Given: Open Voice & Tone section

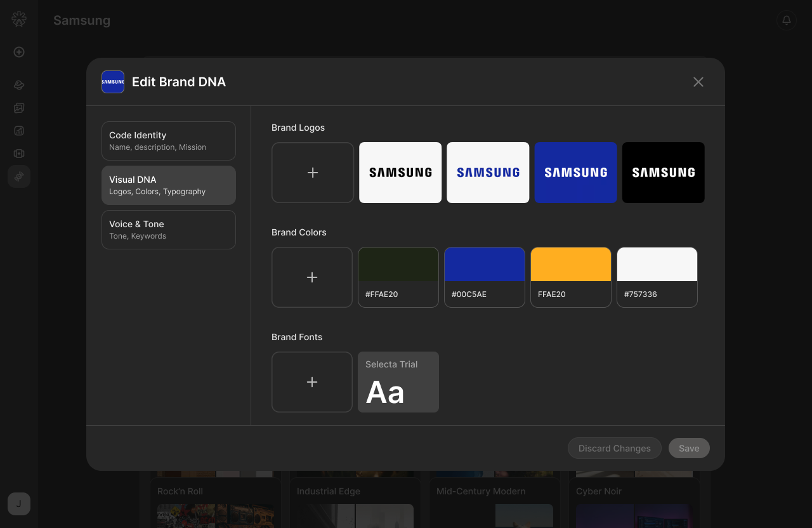Looking at the screenshot, I should tap(169, 230).
